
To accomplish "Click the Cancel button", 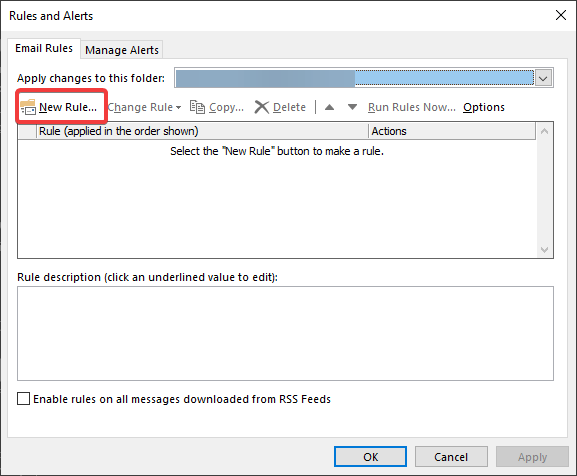I will coord(451,457).
